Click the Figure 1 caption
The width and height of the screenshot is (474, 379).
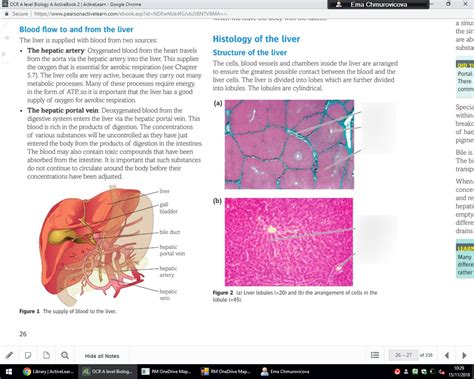click(x=68, y=311)
